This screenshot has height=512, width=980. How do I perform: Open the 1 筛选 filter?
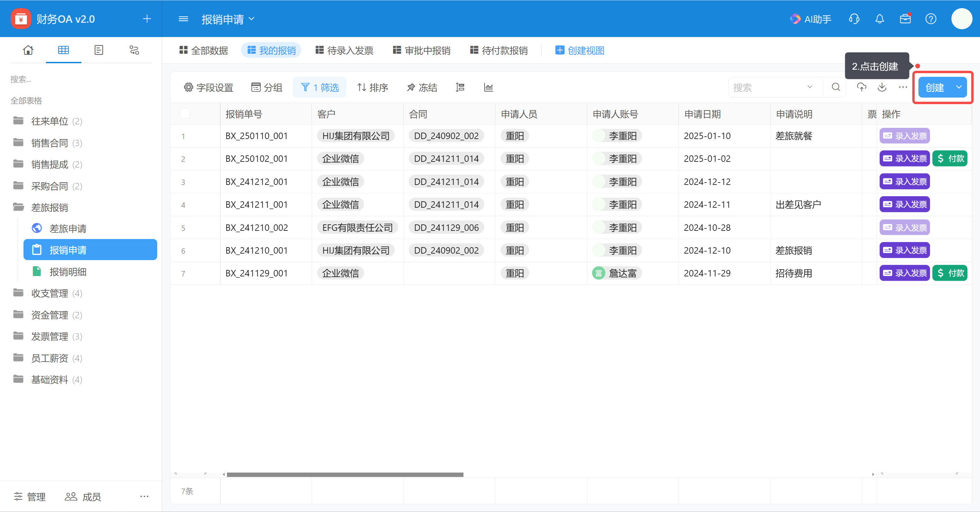pyautogui.click(x=320, y=87)
